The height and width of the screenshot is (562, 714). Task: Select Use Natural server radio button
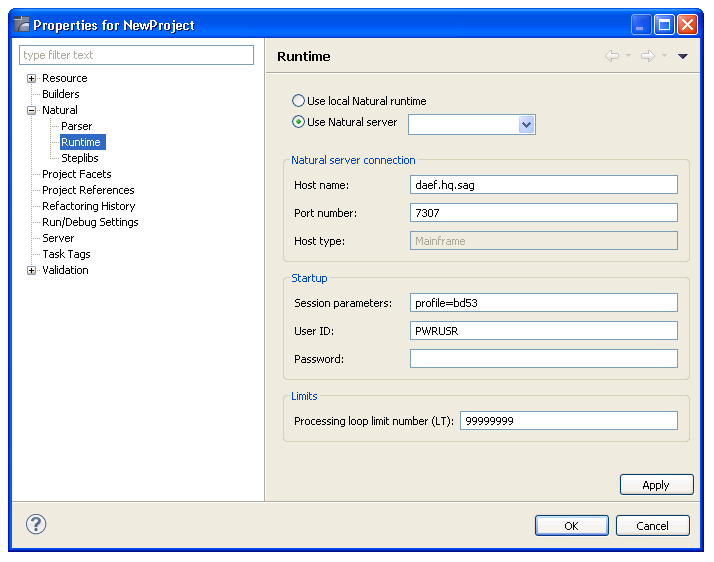pos(298,122)
